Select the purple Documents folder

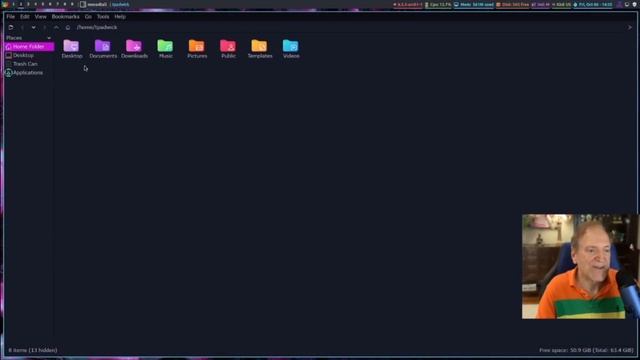click(x=103, y=49)
